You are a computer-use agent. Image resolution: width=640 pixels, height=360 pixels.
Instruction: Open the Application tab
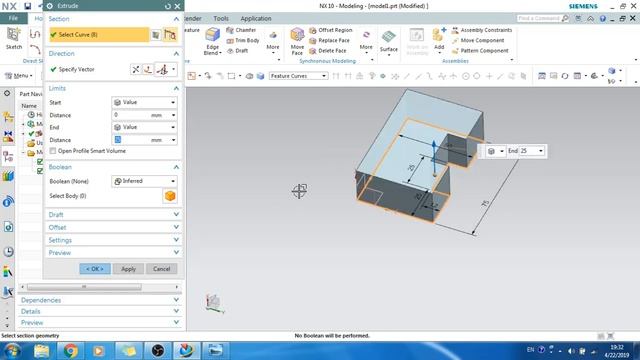[256, 19]
